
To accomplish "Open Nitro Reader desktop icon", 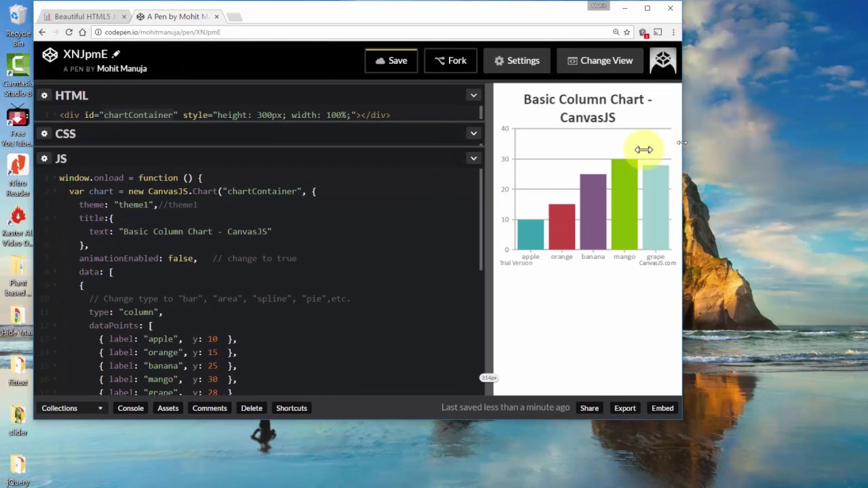I will 18,176.
